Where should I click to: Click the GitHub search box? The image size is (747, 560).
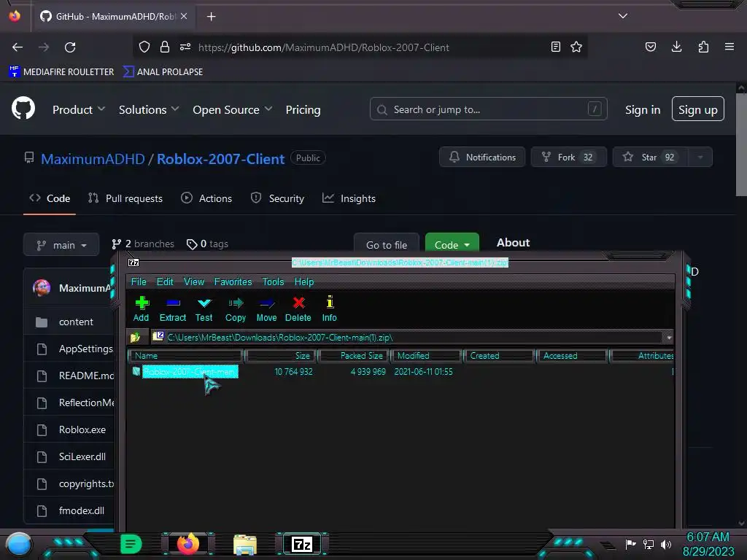(x=488, y=109)
